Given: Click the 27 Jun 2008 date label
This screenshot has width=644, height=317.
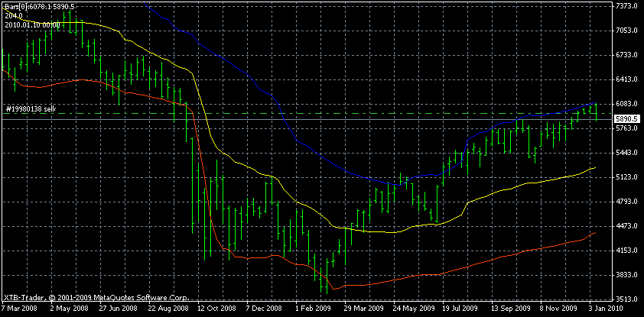Looking at the screenshot, I should coord(119,308).
